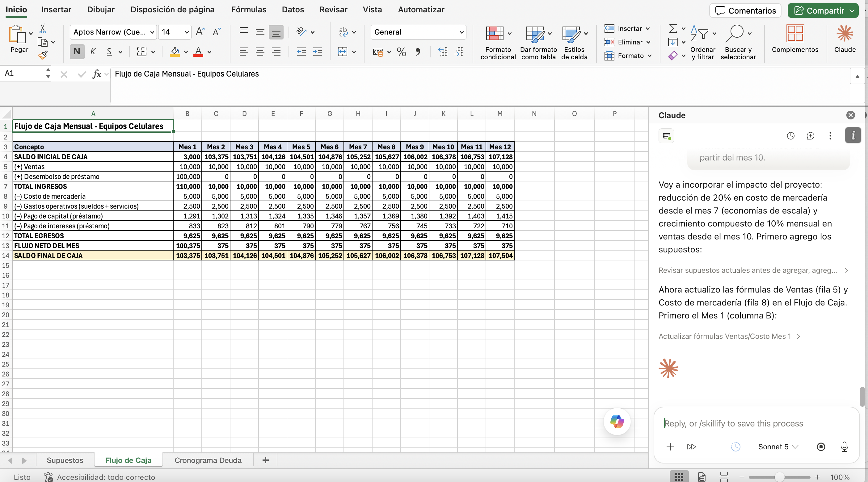
Task: Switch to Cronograma Deuda sheet tab
Action: (208, 460)
